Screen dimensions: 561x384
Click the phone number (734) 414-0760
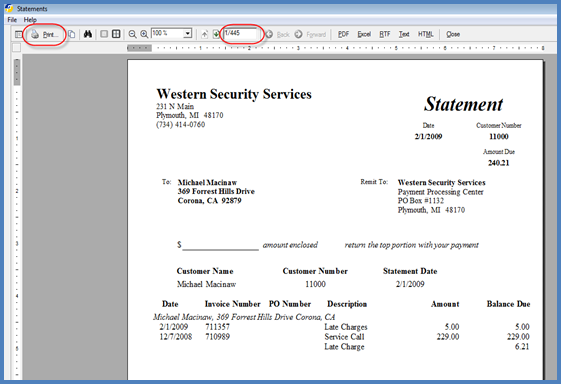click(x=180, y=125)
